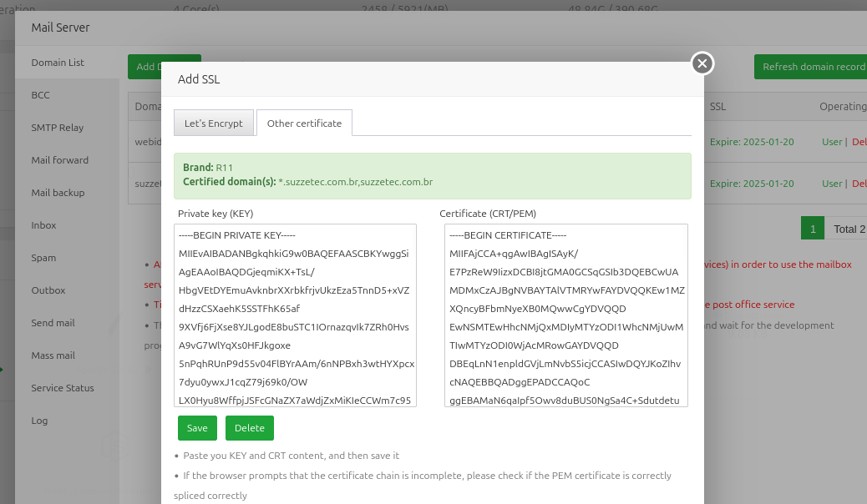Navigate to the Spam section
Image resolution: width=867 pixels, height=504 pixels.
(x=43, y=258)
